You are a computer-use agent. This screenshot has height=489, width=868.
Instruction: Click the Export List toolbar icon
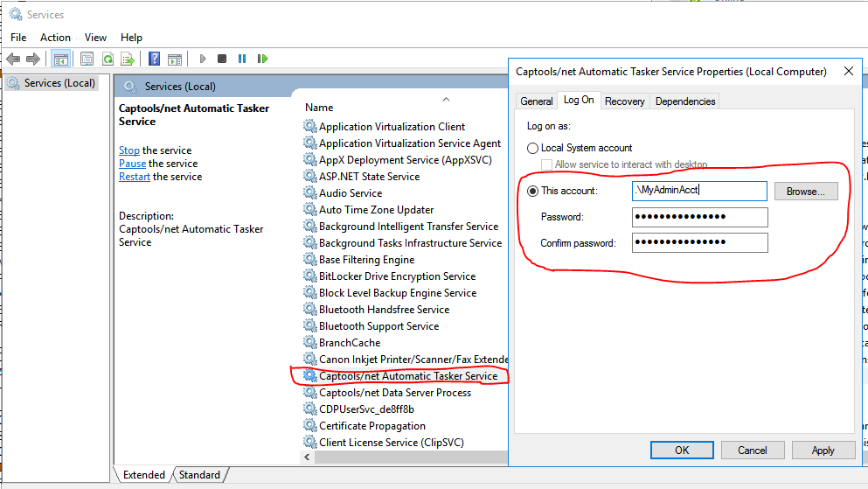click(128, 59)
